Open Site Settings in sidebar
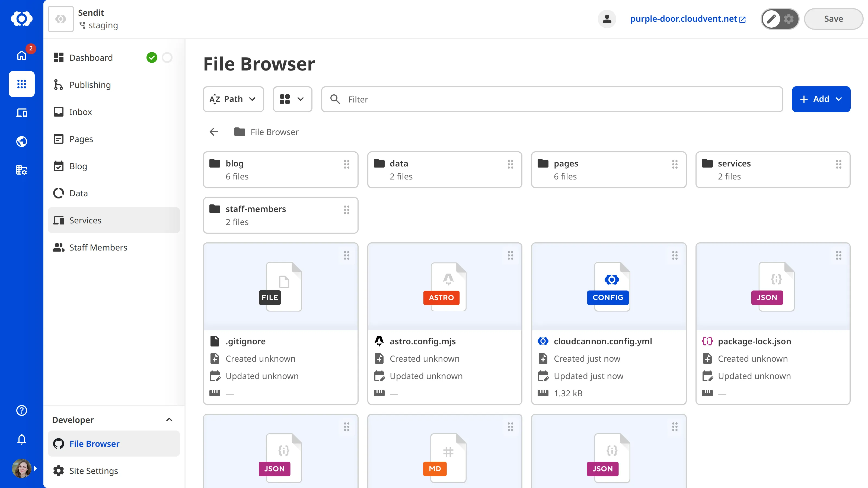The height and width of the screenshot is (488, 868). [x=114, y=471]
